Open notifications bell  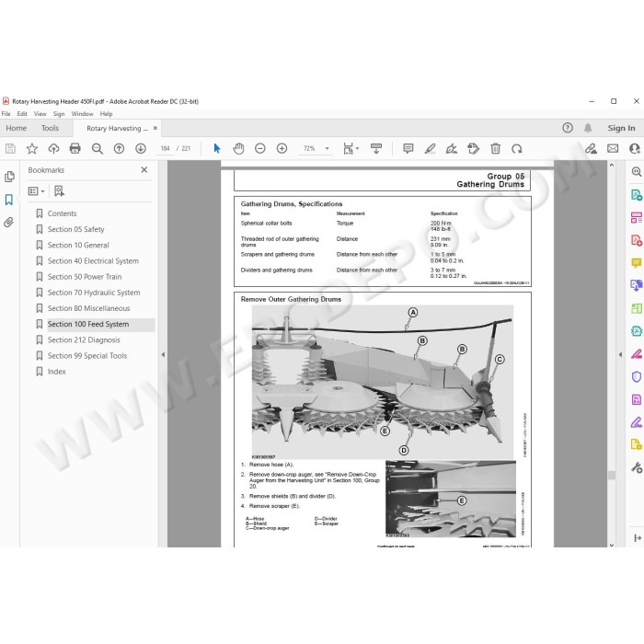[588, 128]
